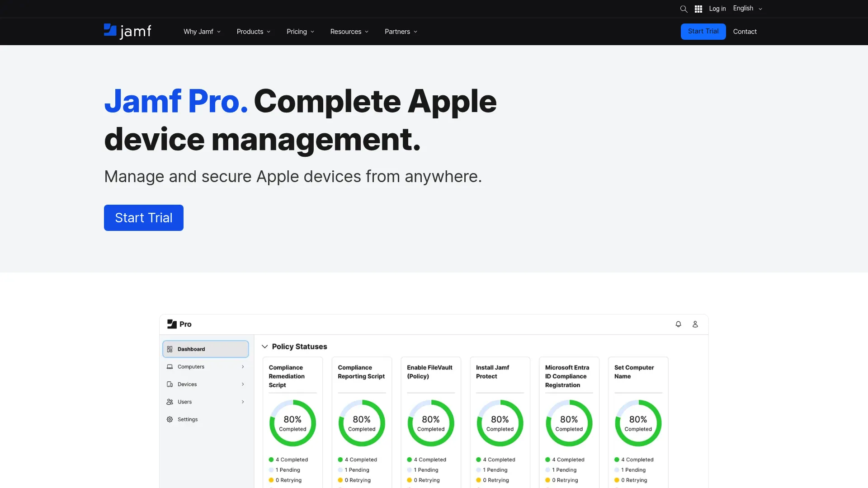The image size is (868, 488).
Task: Click the Users people icon in sidebar
Action: coord(170,402)
